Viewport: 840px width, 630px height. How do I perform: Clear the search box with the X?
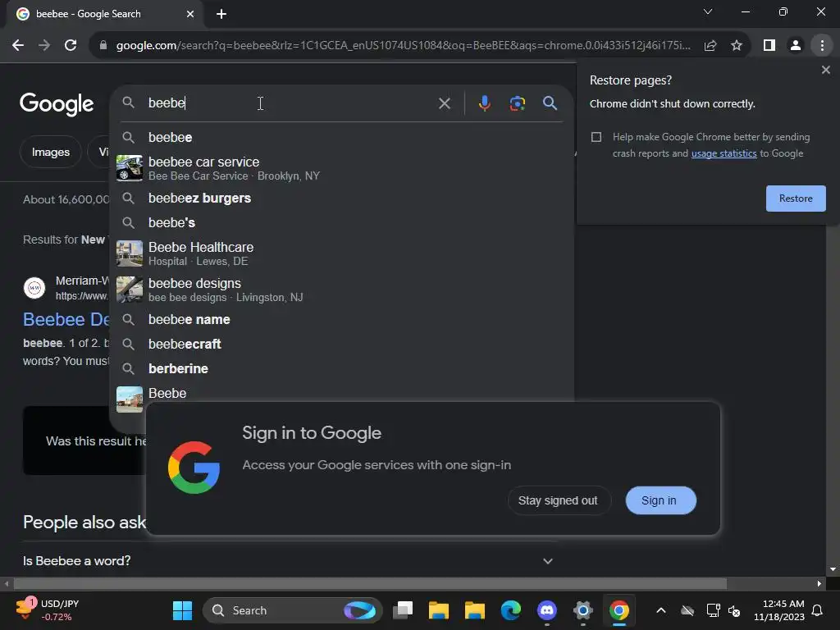click(x=444, y=103)
